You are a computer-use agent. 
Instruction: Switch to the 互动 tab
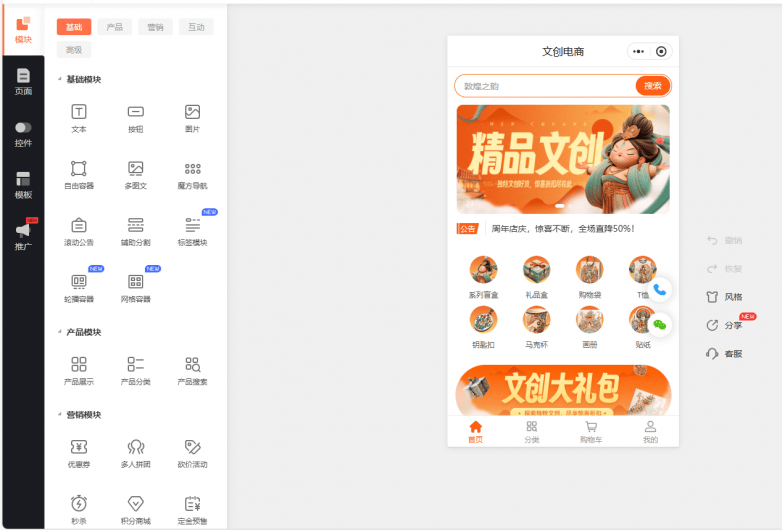point(196,27)
